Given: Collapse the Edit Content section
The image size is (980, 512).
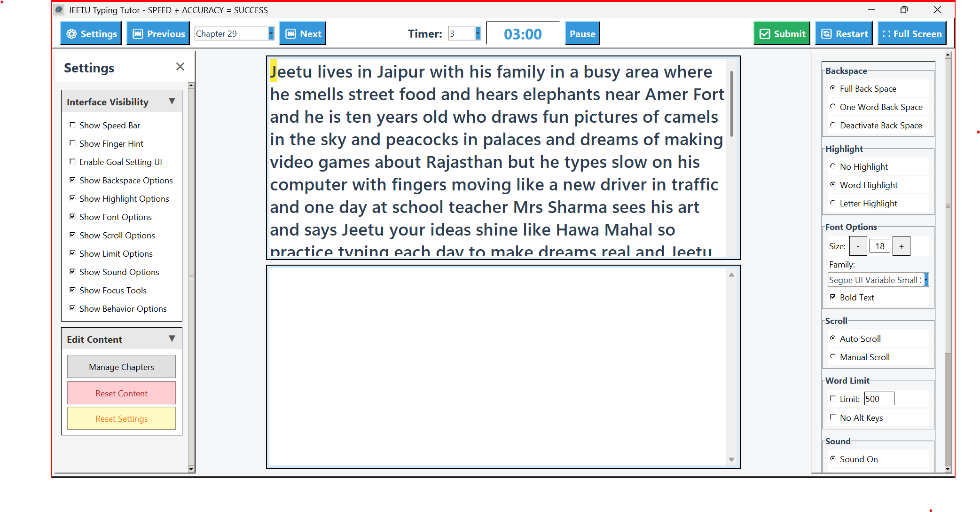Looking at the screenshot, I should (172, 339).
